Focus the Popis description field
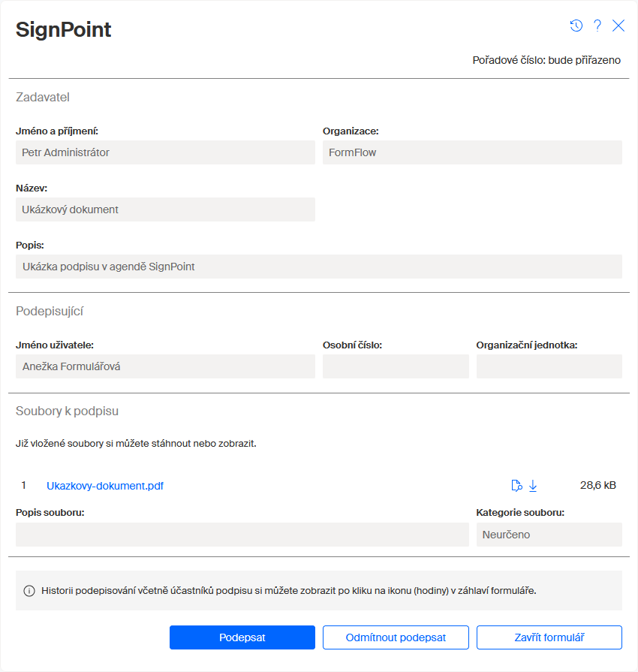638x672 pixels. pos(318,267)
